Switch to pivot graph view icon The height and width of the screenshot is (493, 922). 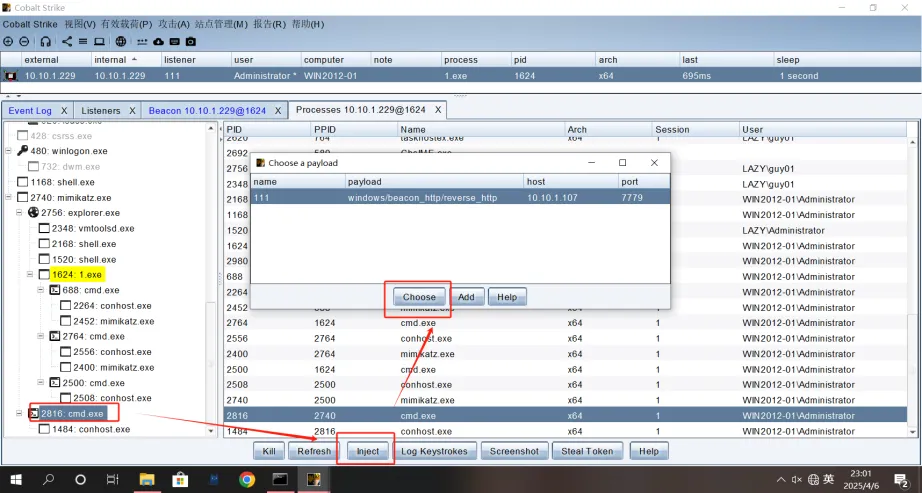coord(67,42)
